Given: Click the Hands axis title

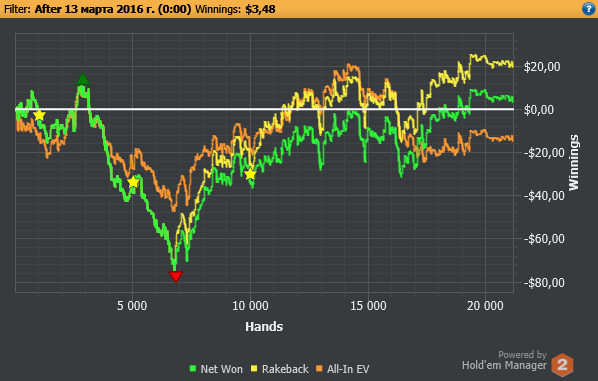Looking at the screenshot, I should click(x=264, y=326).
